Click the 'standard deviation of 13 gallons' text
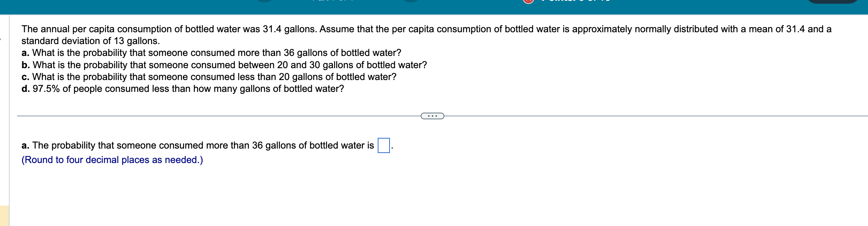The width and height of the screenshot is (868, 226). click(90, 41)
